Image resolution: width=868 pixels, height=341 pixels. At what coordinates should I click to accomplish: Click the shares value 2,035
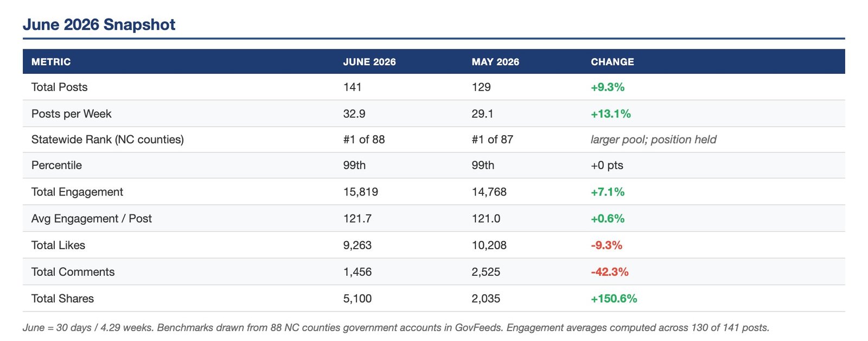coord(486,298)
